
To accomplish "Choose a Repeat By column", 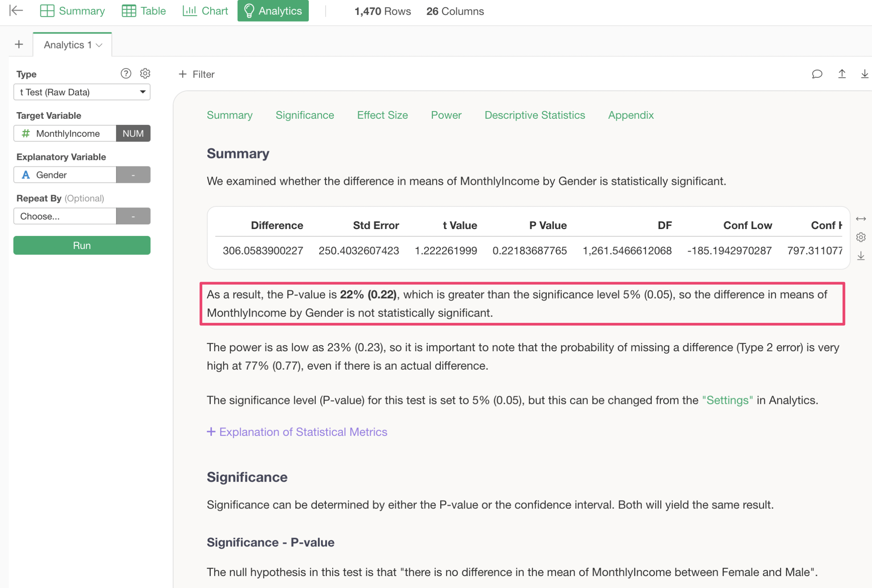I will pyautogui.click(x=65, y=216).
